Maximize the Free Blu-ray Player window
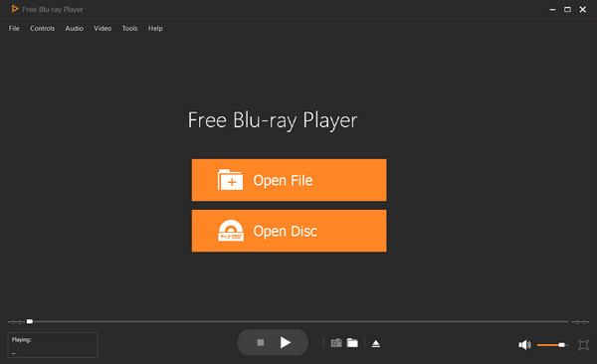 [x=567, y=10]
